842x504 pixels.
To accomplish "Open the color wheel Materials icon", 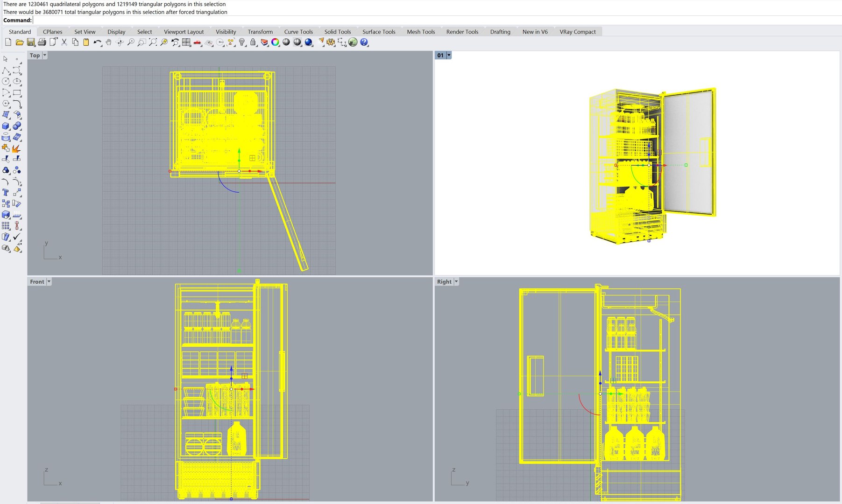I will point(276,42).
